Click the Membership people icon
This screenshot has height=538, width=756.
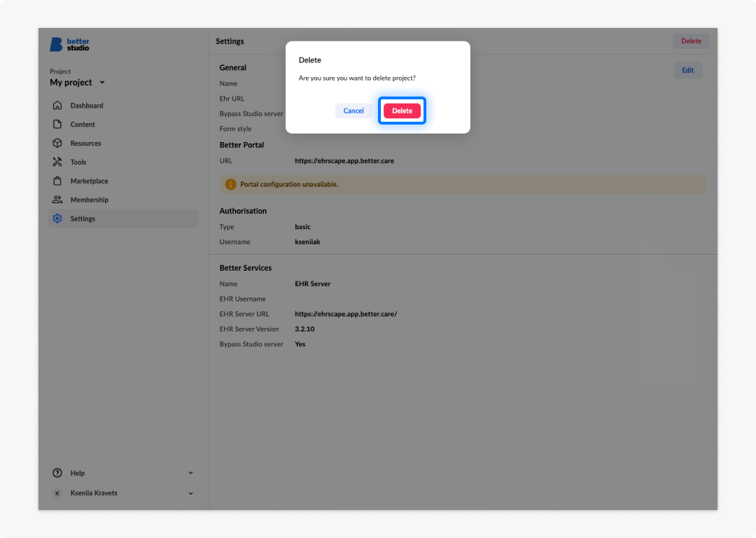(x=57, y=199)
